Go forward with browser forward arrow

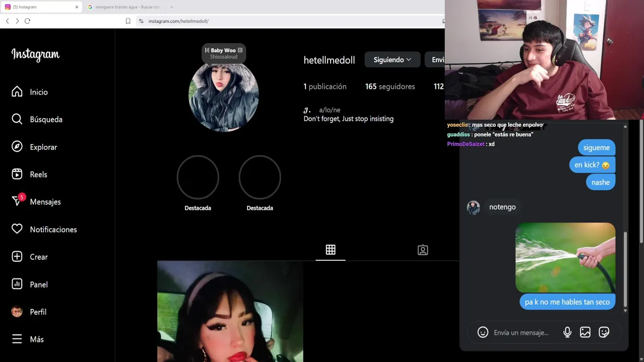[17, 21]
